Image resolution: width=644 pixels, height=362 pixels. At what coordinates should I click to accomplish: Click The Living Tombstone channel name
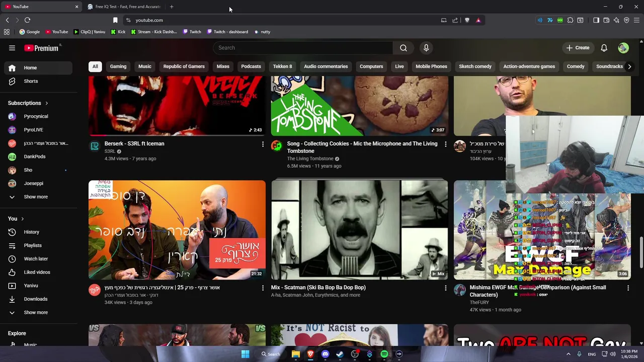pos(310,159)
